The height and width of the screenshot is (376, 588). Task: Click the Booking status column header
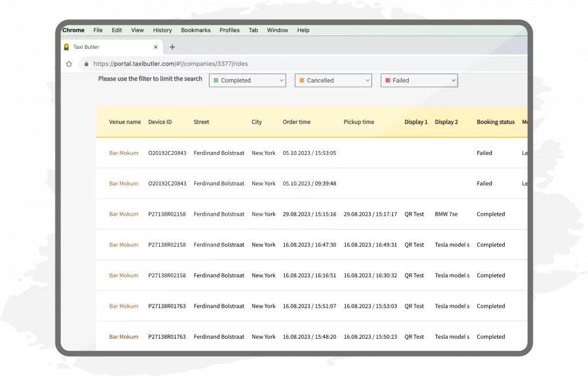click(496, 122)
